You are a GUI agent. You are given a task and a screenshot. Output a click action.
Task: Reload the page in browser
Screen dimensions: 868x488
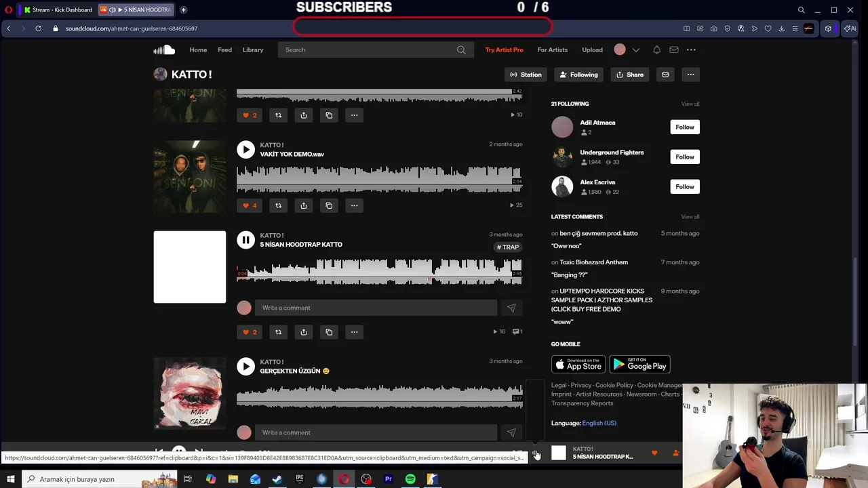tap(38, 28)
